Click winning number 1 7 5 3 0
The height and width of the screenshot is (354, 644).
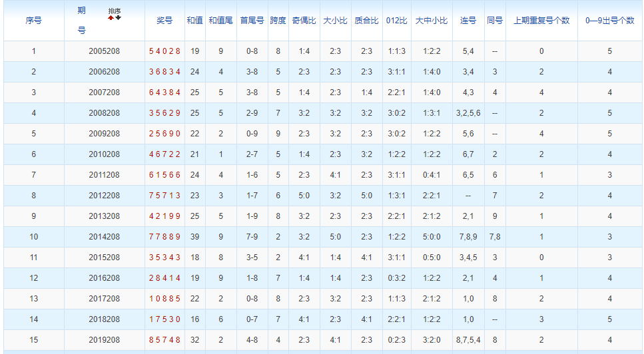click(164, 319)
